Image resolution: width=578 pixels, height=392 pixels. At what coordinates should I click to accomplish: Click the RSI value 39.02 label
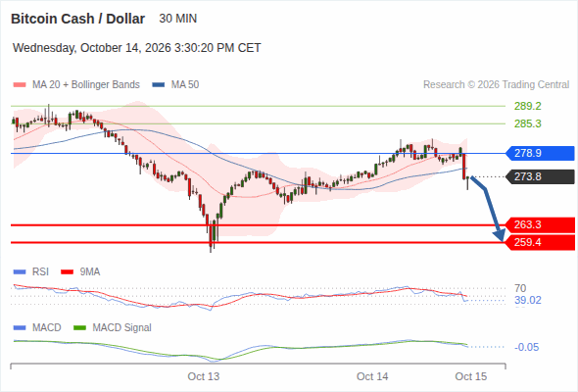(x=528, y=300)
